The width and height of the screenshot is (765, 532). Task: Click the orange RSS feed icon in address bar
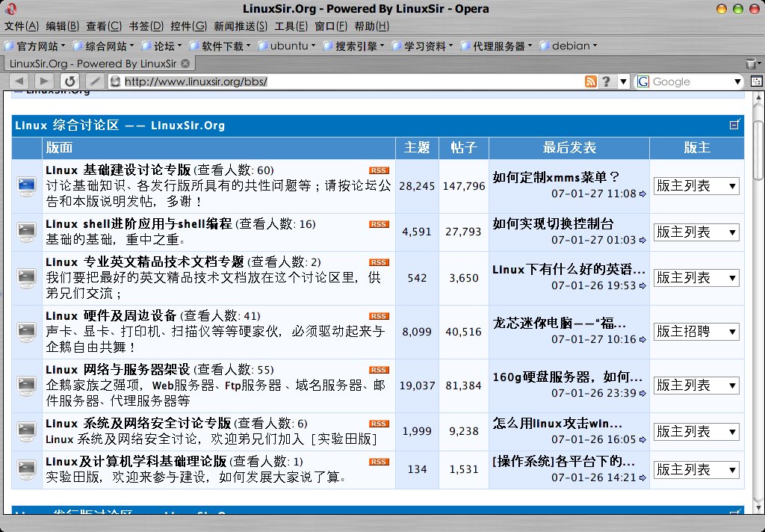[x=590, y=81]
